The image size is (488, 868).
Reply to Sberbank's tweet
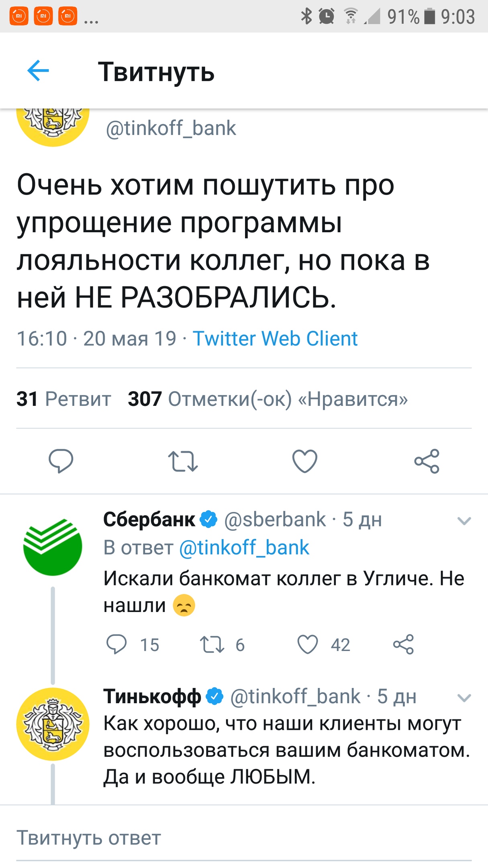coord(116,645)
